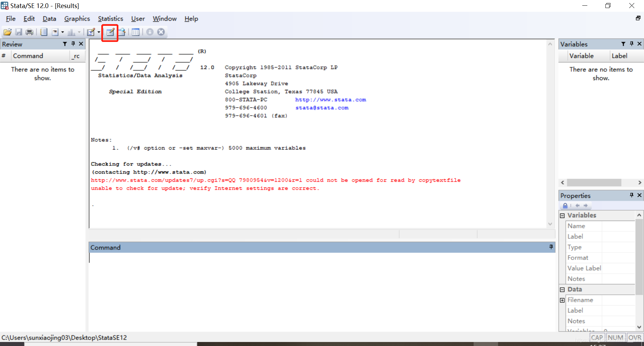644x346 pixels.
Task: Select the Value Label field in Properties
Action: click(x=600, y=268)
